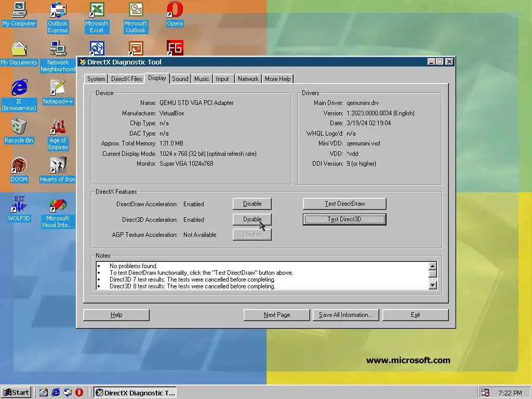This screenshot has height=399, width=532.
Task: Open My Documents folder icon
Action: [x=19, y=54]
